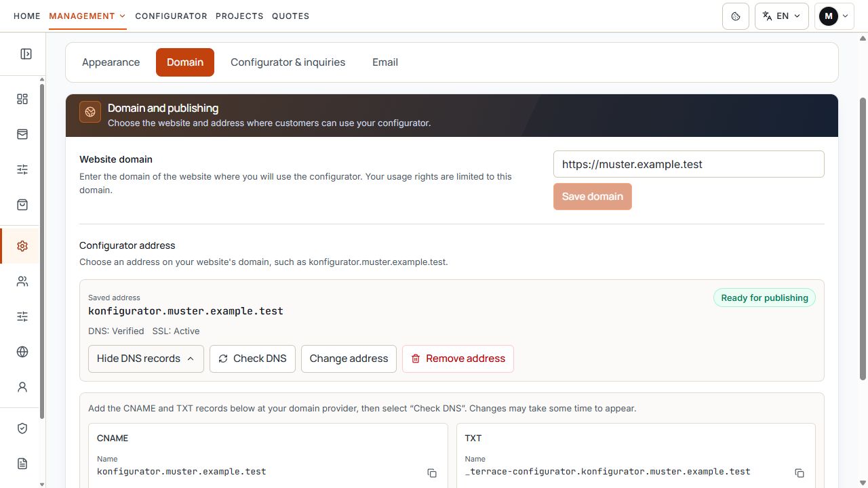Image resolution: width=868 pixels, height=488 pixels.
Task: Go to Home in the top navigation
Action: (27, 16)
